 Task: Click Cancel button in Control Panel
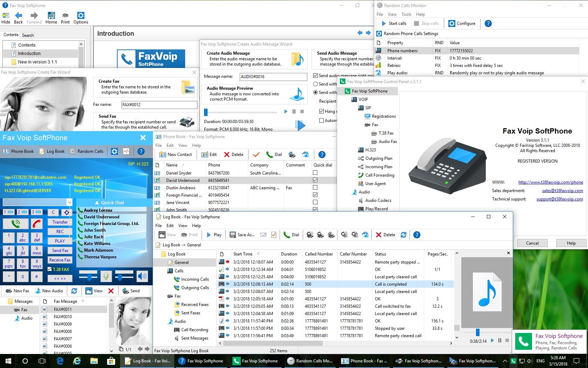[x=532, y=243]
